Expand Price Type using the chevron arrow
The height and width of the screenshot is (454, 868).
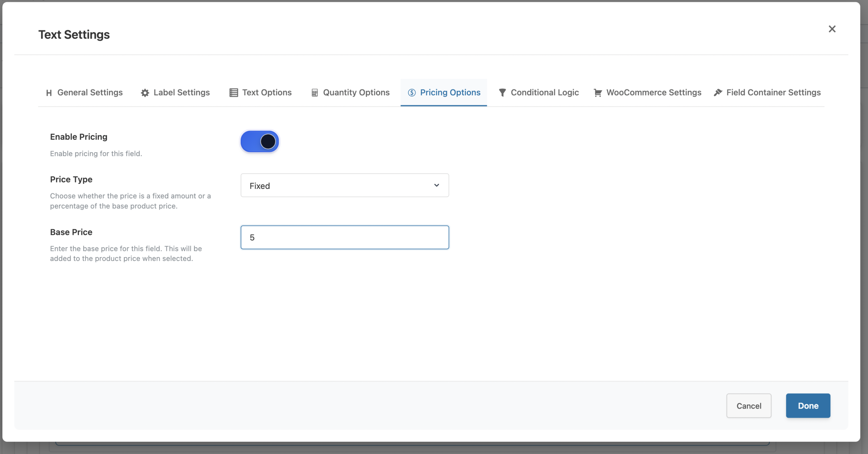[436, 185]
